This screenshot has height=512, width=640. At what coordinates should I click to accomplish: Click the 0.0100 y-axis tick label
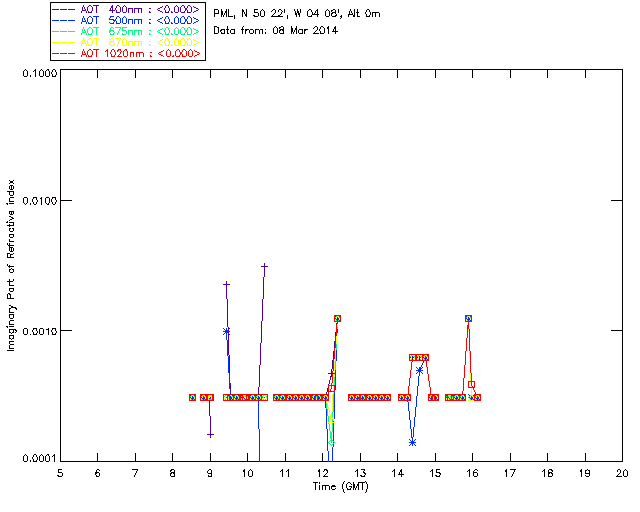coord(40,200)
